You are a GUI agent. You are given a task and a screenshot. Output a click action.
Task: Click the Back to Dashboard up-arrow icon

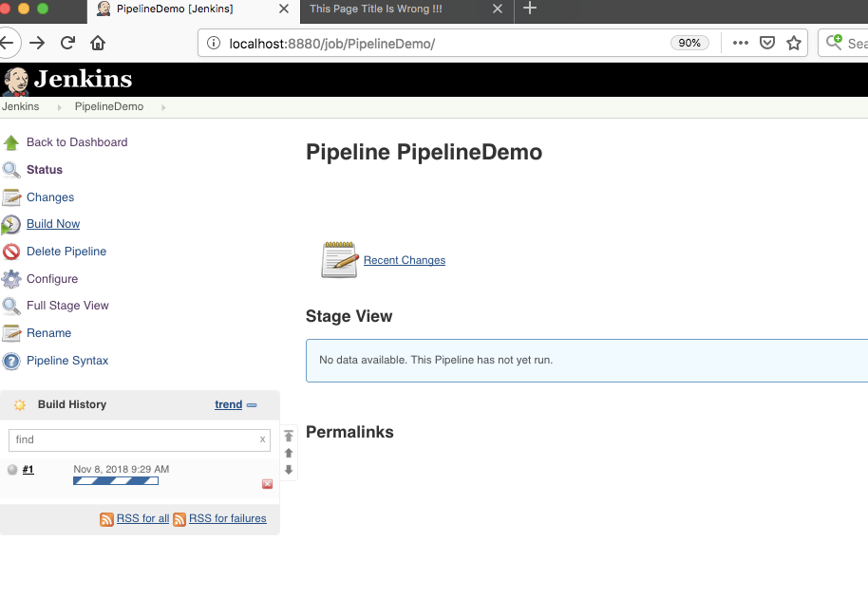coord(11,142)
